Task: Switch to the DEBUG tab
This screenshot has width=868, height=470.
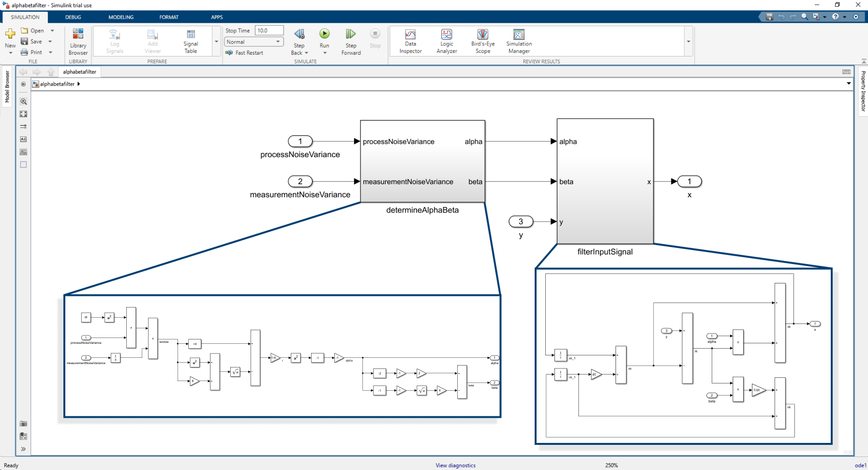Action: tap(73, 17)
